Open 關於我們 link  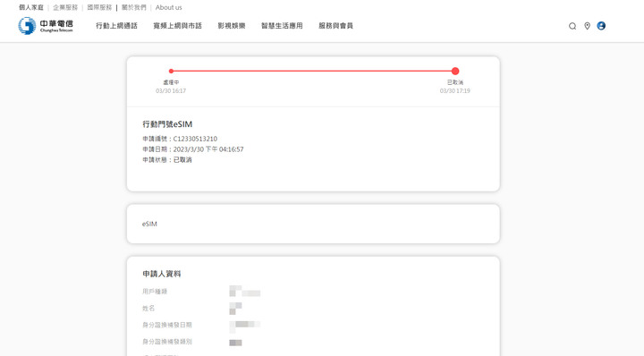(134, 7)
